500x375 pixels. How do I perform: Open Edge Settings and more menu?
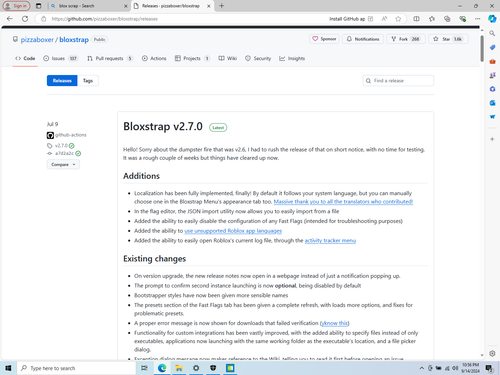(x=478, y=19)
